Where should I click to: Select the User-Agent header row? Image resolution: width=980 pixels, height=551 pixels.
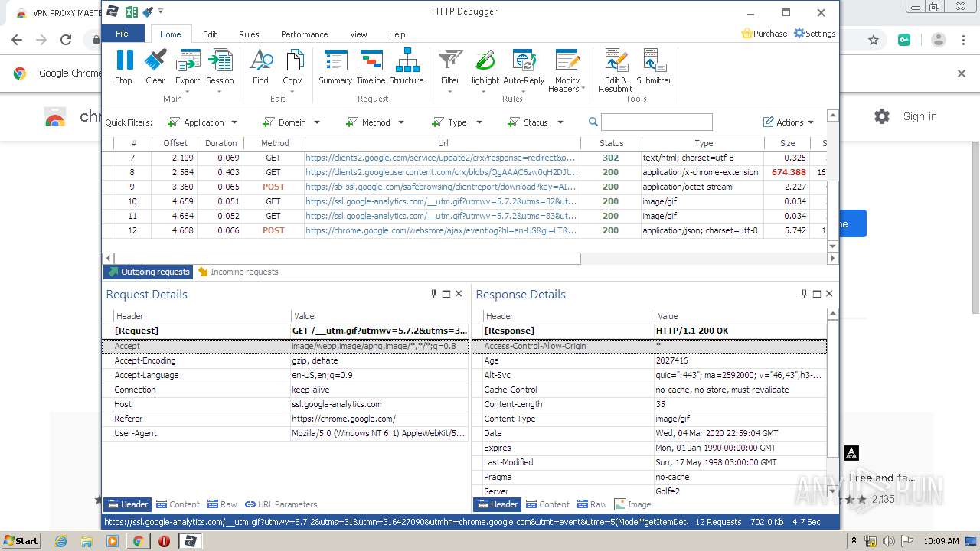[285, 433]
